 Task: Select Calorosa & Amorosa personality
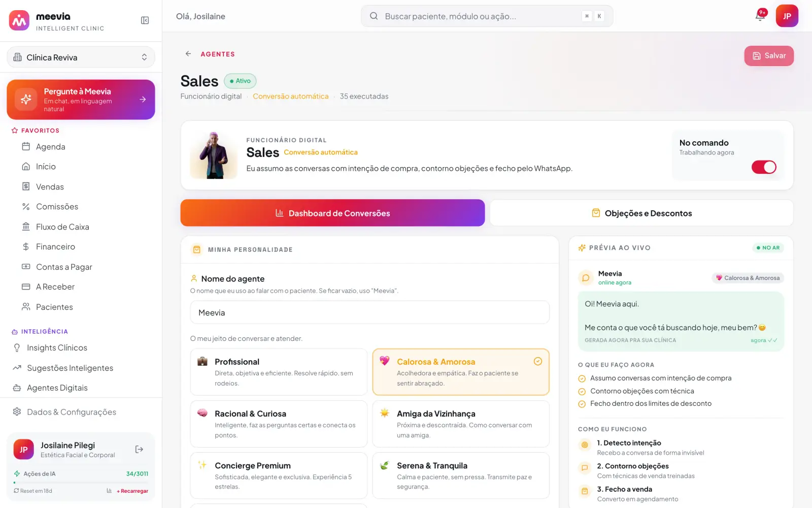(x=461, y=372)
